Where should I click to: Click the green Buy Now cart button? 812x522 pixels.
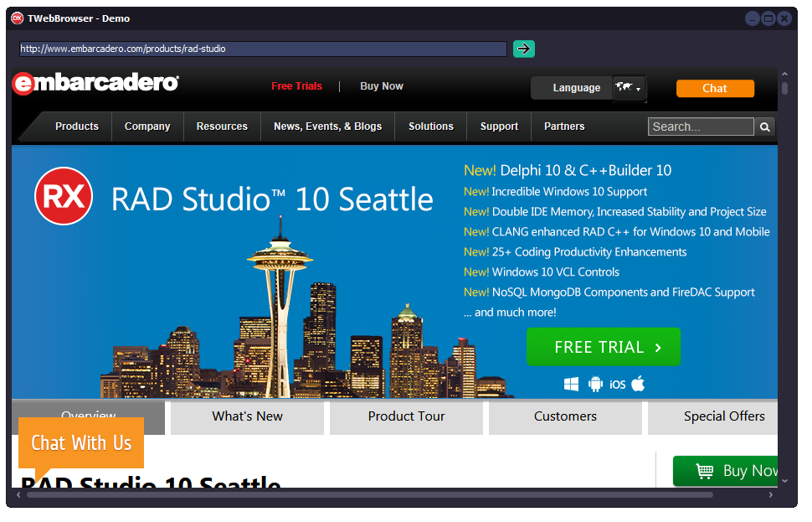(725, 471)
